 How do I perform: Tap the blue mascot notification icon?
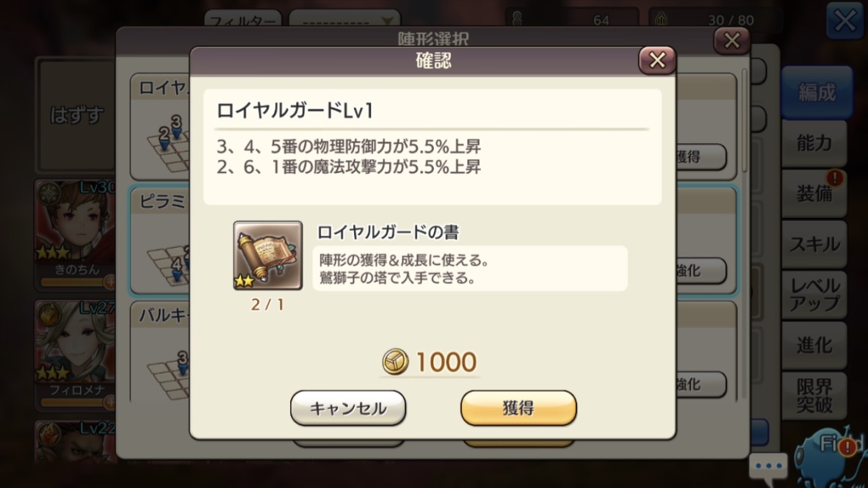click(829, 458)
